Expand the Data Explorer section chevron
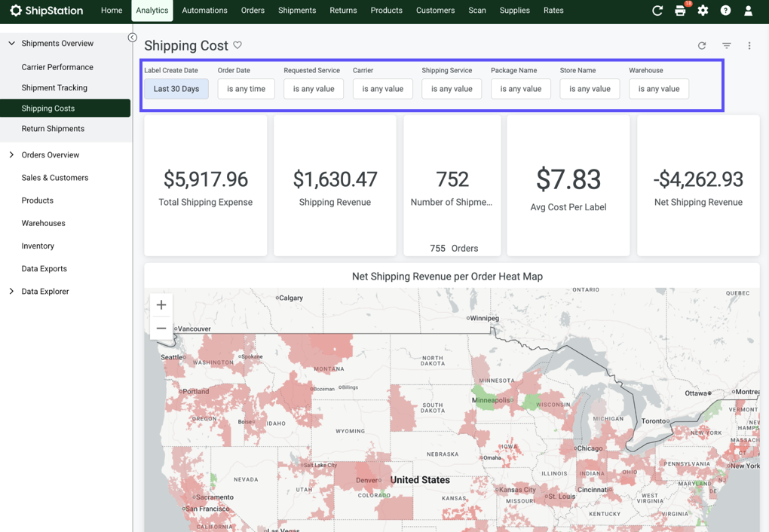Viewport: 769px width, 532px height. pos(12,292)
